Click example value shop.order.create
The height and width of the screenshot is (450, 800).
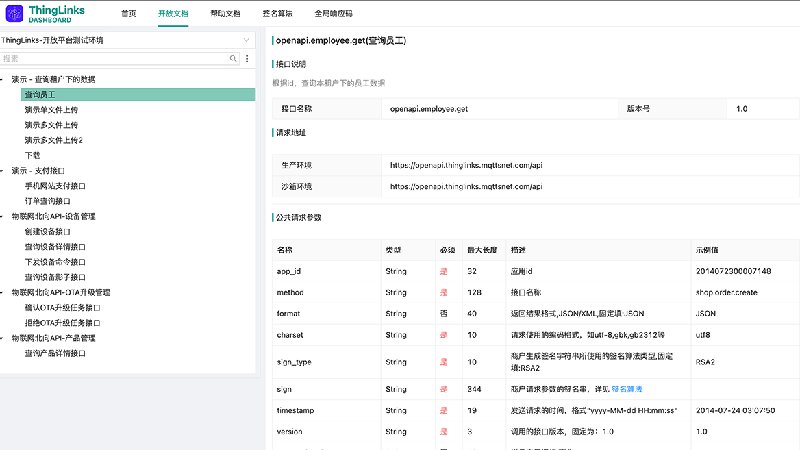[x=727, y=292]
